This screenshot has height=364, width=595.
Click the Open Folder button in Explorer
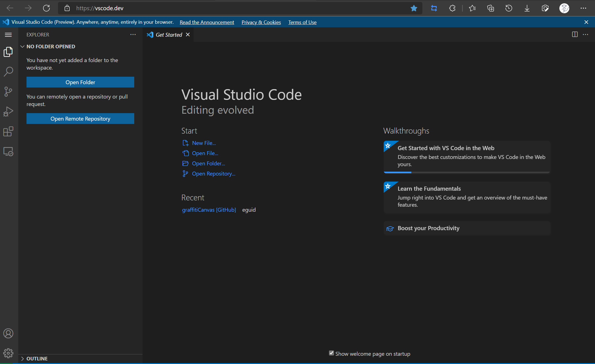click(80, 82)
